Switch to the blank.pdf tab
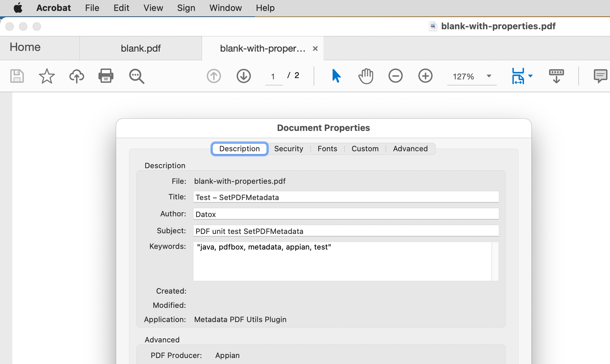The width and height of the screenshot is (610, 364). pyautogui.click(x=141, y=48)
